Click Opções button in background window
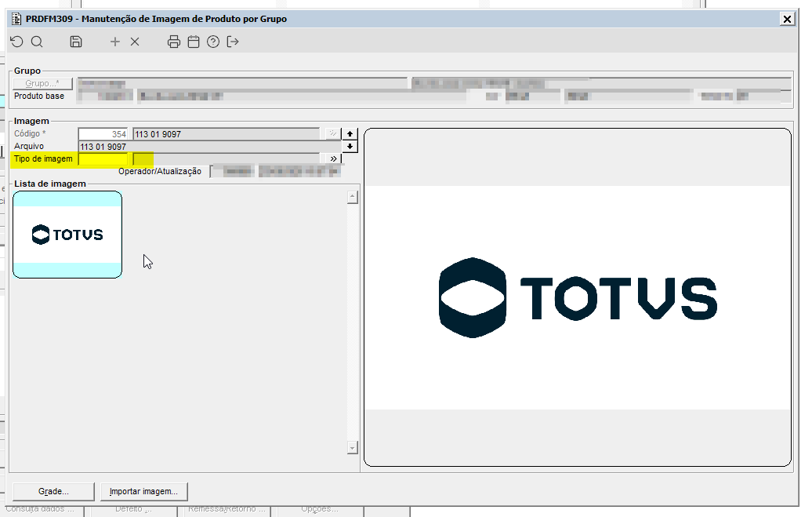812x517 pixels. 320,509
